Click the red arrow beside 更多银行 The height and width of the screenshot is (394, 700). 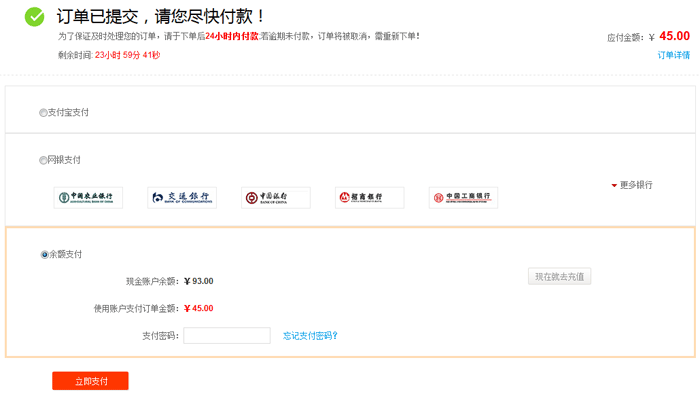[x=614, y=185]
